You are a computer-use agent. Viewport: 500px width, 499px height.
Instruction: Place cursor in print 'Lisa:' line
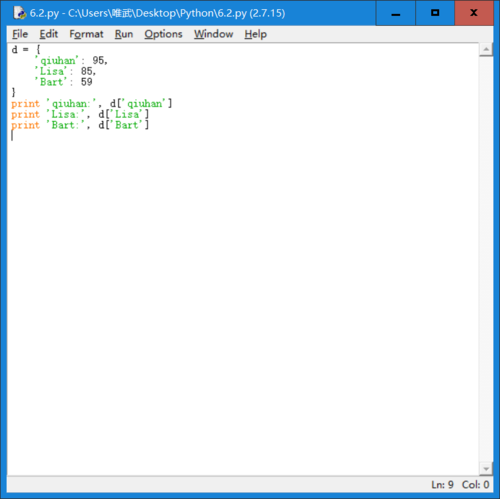(80, 114)
